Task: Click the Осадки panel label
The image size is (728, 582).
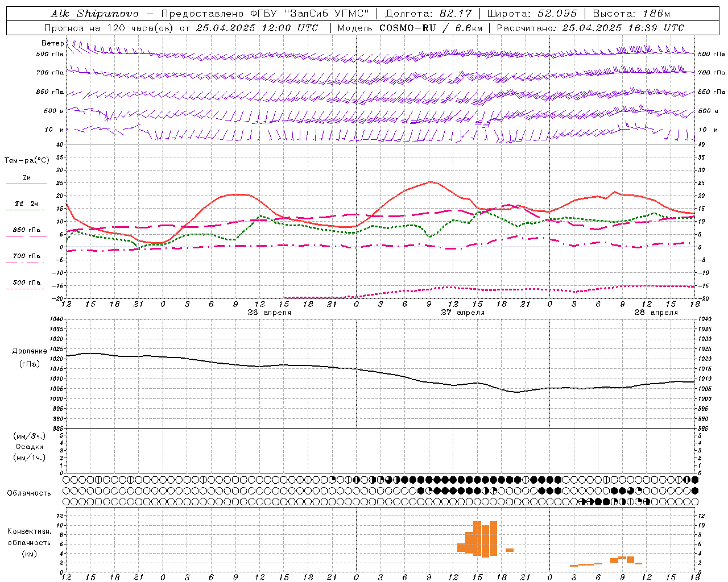Action: (x=30, y=447)
